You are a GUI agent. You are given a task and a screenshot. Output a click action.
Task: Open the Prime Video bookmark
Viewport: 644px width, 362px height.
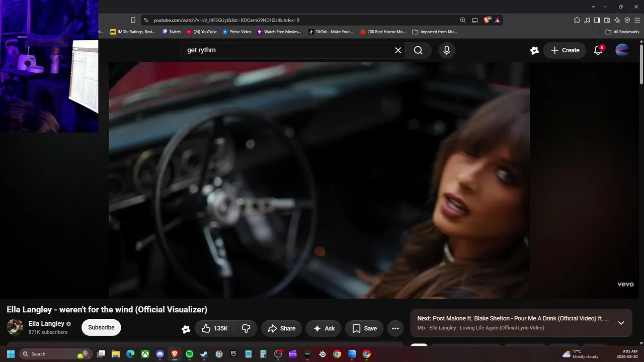[237, 32]
